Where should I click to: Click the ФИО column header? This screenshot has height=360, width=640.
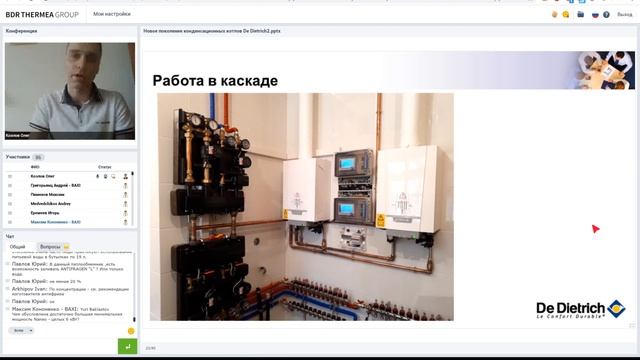point(35,167)
